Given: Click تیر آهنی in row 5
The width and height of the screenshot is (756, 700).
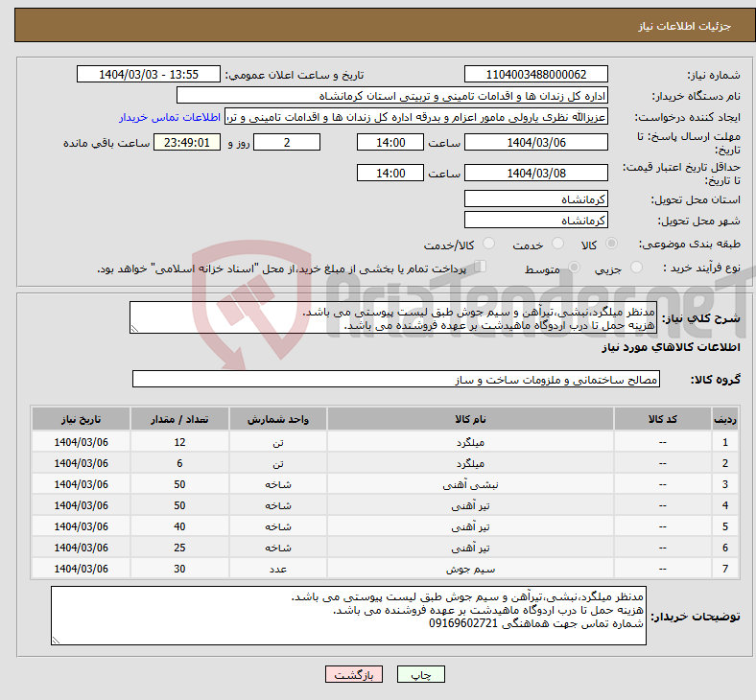Looking at the screenshot, I should (x=470, y=526).
